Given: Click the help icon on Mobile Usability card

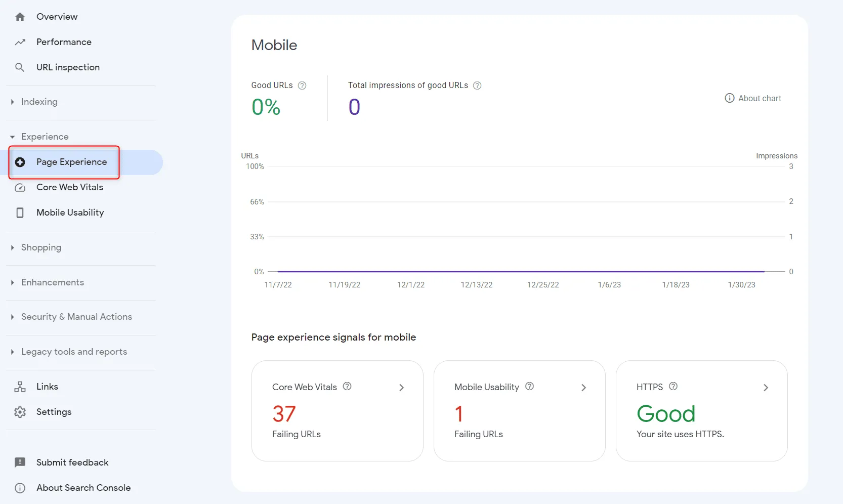Looking at the screenshot, I should click(x=529, y=386).
